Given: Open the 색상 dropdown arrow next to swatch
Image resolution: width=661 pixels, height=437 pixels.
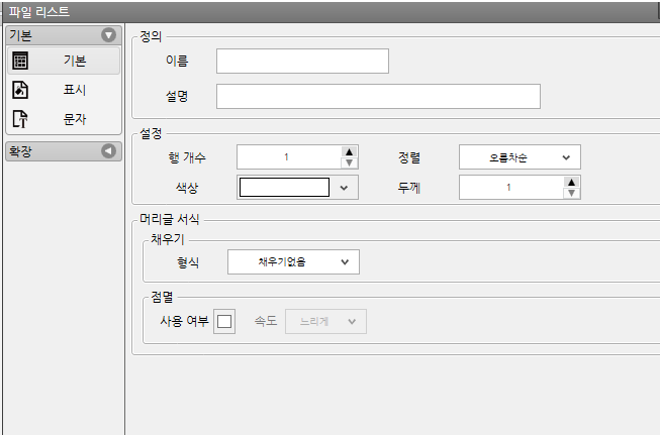Looking at the screenshot, I should 346,187.
